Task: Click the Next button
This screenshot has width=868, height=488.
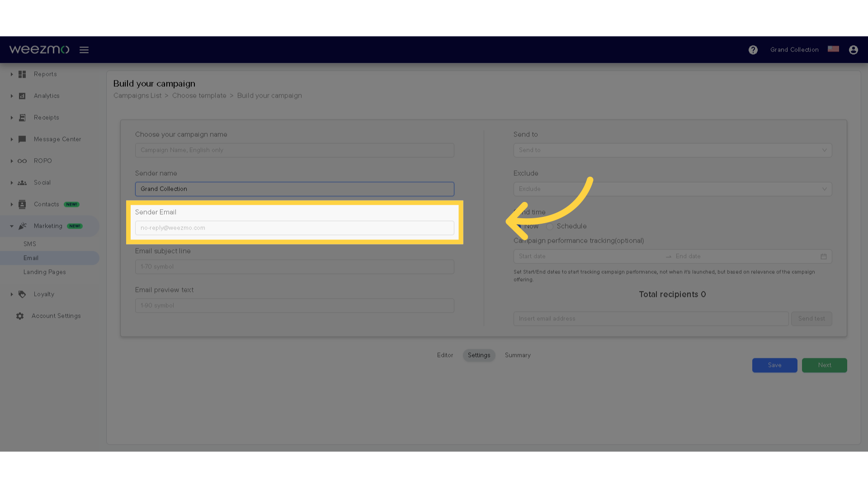Action: tap(825, 365)
